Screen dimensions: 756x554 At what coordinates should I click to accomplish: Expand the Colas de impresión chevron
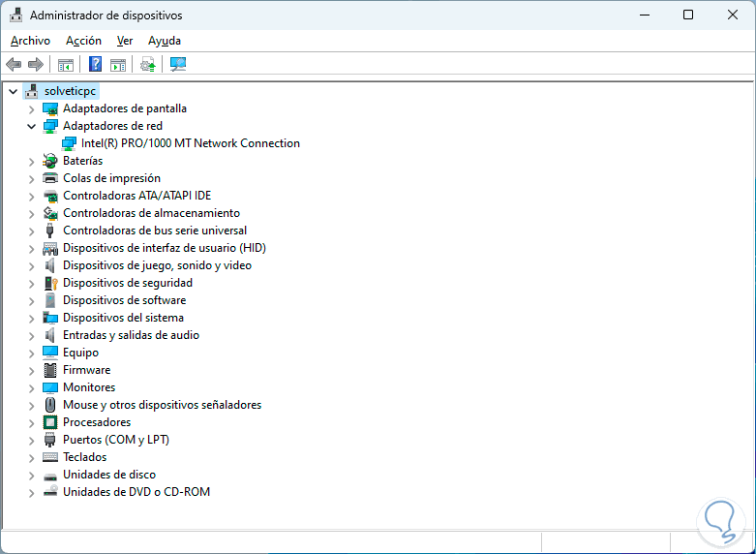[x=32, y=179]
